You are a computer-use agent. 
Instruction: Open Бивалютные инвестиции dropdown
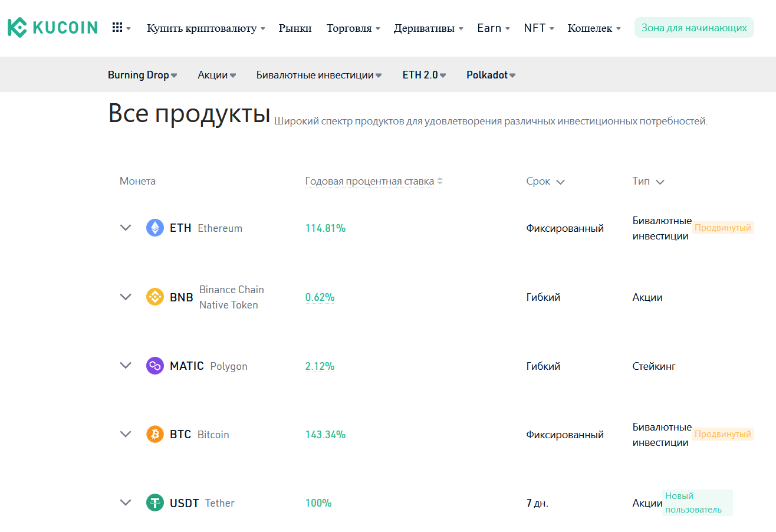pos(319,75)
